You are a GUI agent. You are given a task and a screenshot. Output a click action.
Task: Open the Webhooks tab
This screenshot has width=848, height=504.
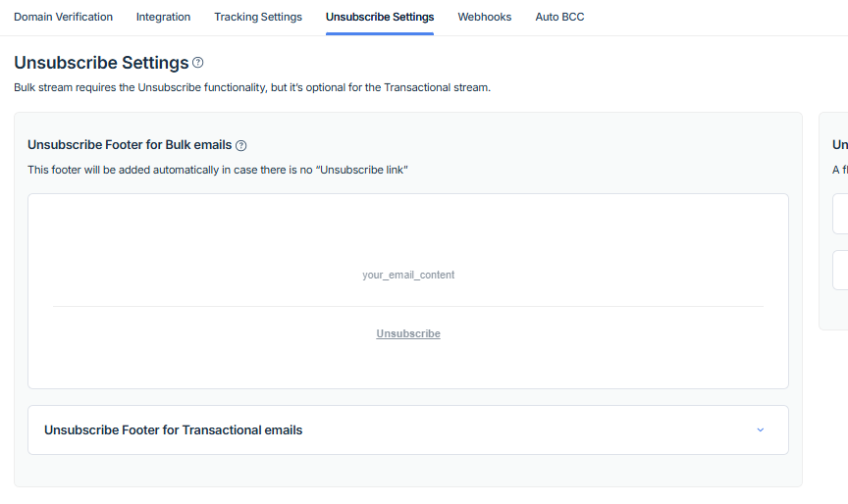484,17
